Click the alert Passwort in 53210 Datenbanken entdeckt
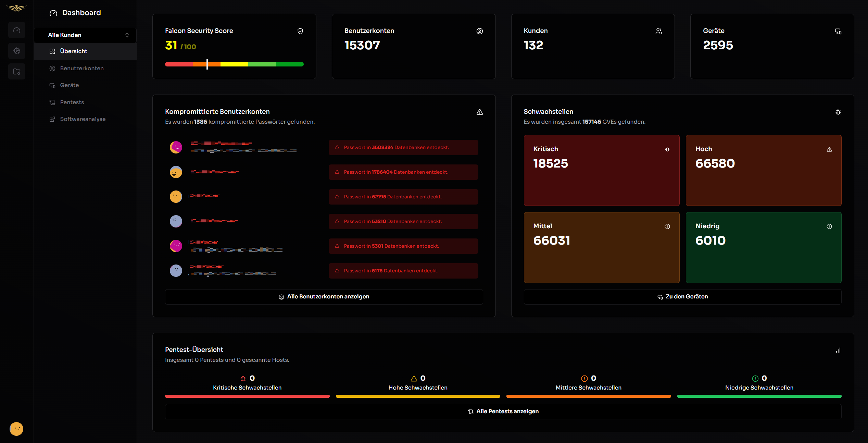This screenshot has width=868, height=443. coord(403,221)
